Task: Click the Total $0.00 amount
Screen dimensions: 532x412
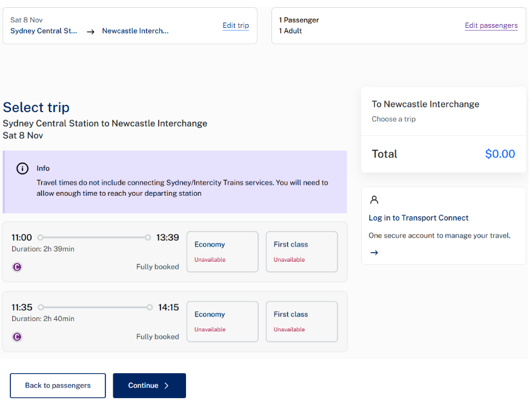Action: click(500, 154)
